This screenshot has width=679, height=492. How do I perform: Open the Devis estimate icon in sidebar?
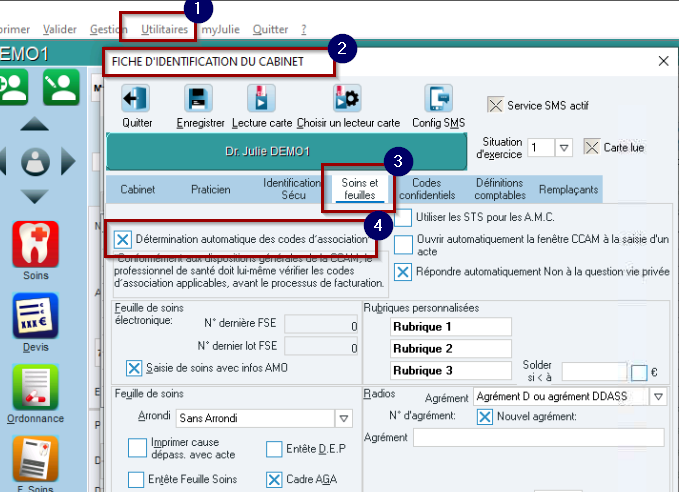click(36, 315)
